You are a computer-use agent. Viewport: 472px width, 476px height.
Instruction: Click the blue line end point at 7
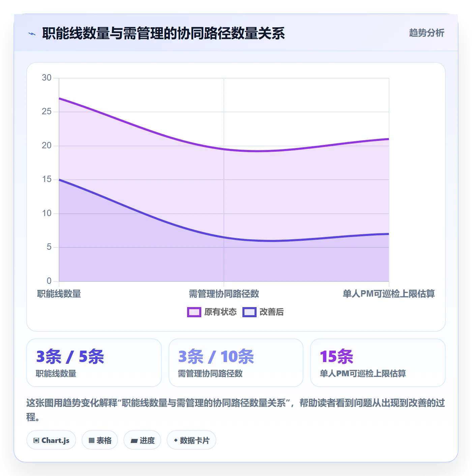389,234
